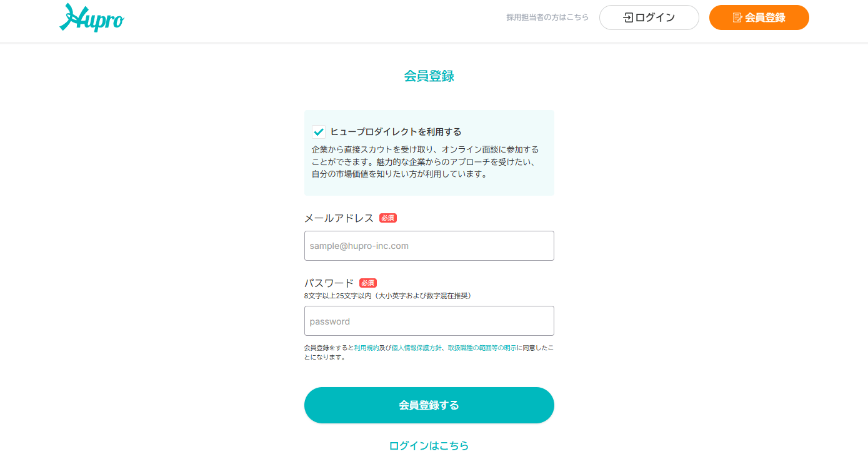Open the 個人情報保護方針 link
Image resolution: width=868 pixels, height=464 pixels.
(x=416, y=348)
